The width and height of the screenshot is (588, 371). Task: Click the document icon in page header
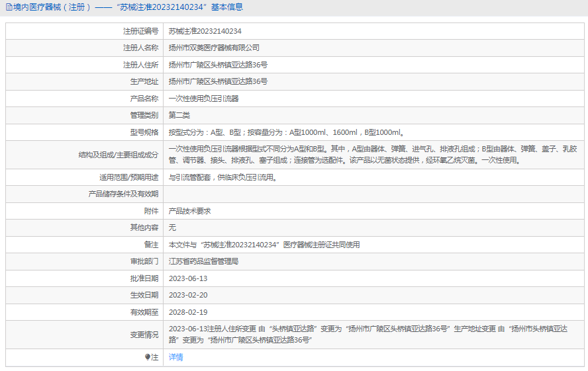coord(9,7)
